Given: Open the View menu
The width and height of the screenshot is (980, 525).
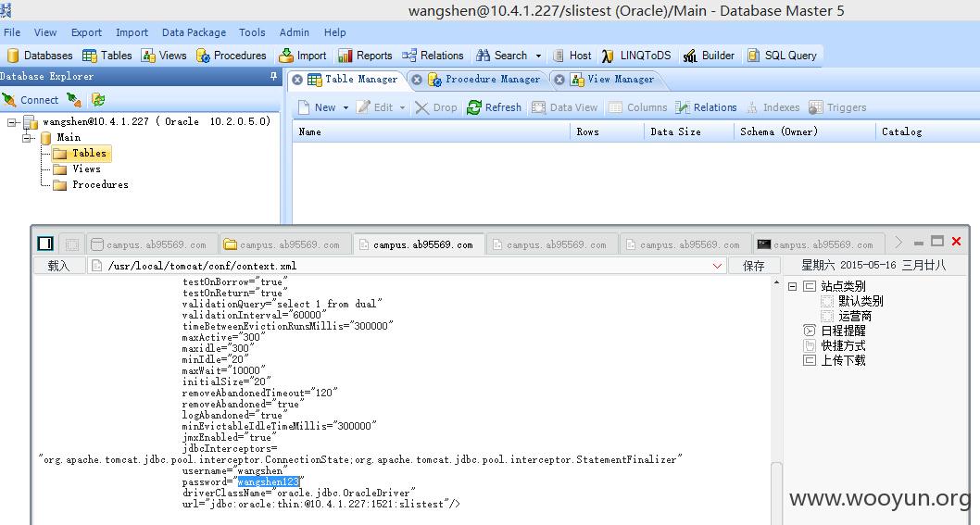Looking at the screenshot, I should point(45,32).
